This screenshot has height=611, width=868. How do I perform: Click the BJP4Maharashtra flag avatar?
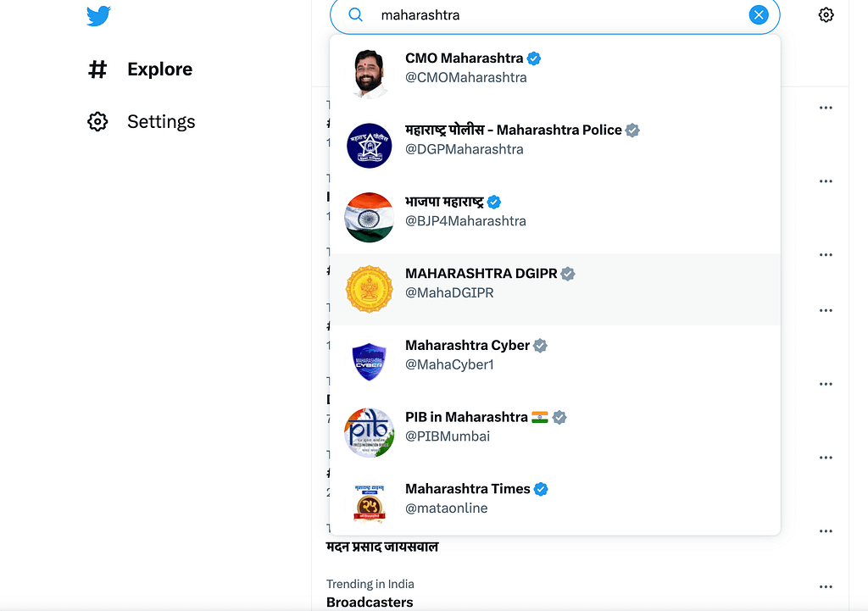point(370,218)
